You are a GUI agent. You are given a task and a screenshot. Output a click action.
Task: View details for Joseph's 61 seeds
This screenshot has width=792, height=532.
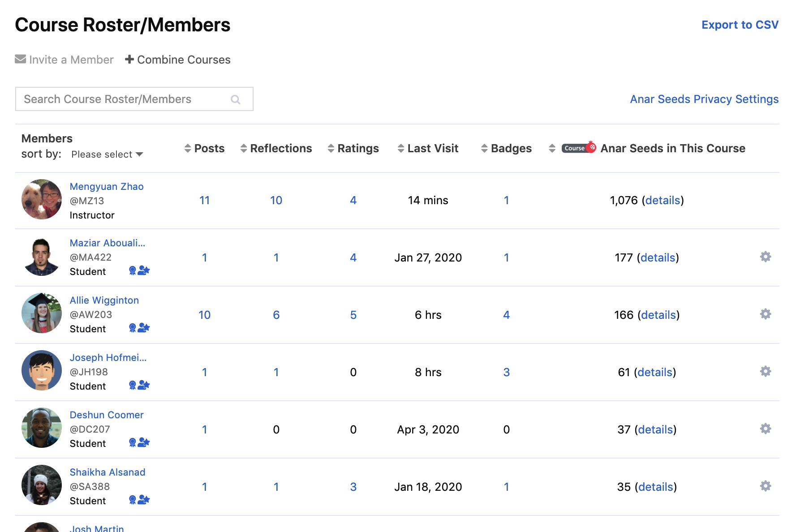click(x=655, y=372)
